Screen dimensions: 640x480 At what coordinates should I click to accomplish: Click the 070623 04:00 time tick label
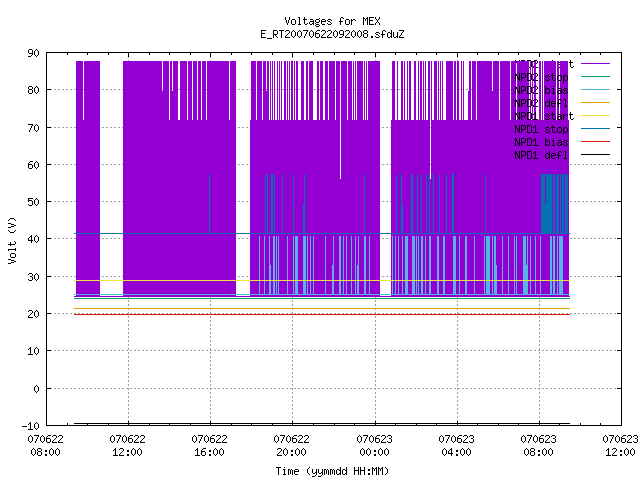(x=456, y=445)
